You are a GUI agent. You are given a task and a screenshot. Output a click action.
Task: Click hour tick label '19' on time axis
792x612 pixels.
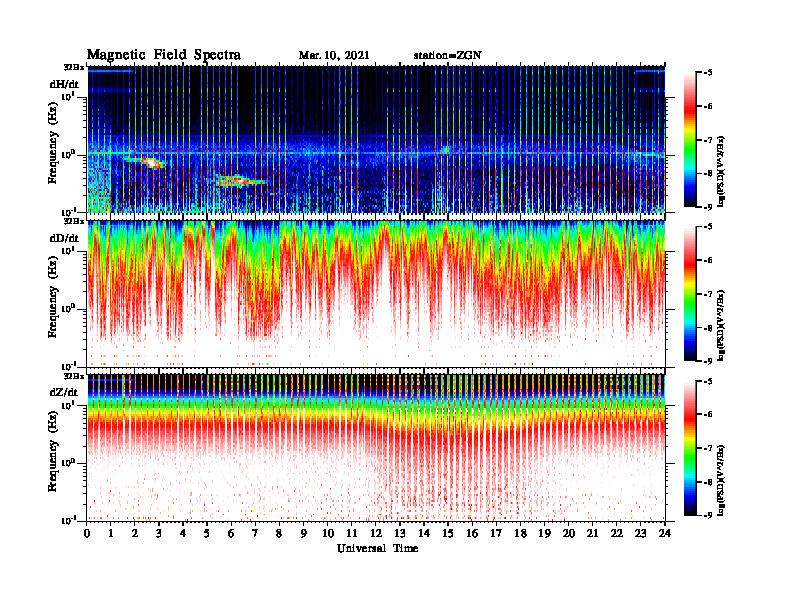tap(544, 533)
